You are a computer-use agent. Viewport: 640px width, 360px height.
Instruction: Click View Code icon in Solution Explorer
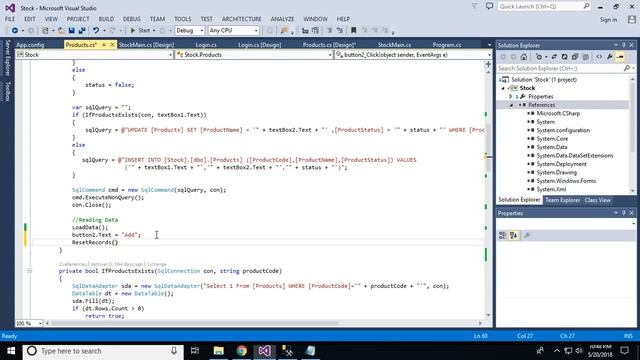pyautogui.click(x=599, y=57)
